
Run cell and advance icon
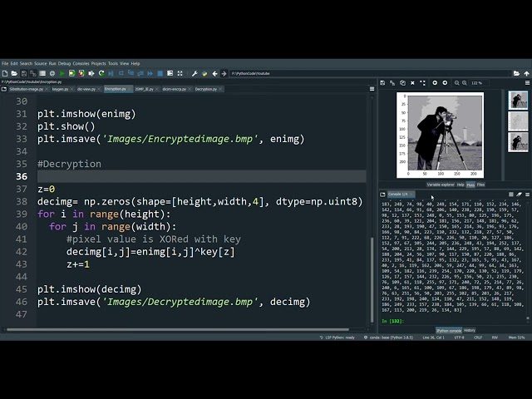[x=81, y=73]
